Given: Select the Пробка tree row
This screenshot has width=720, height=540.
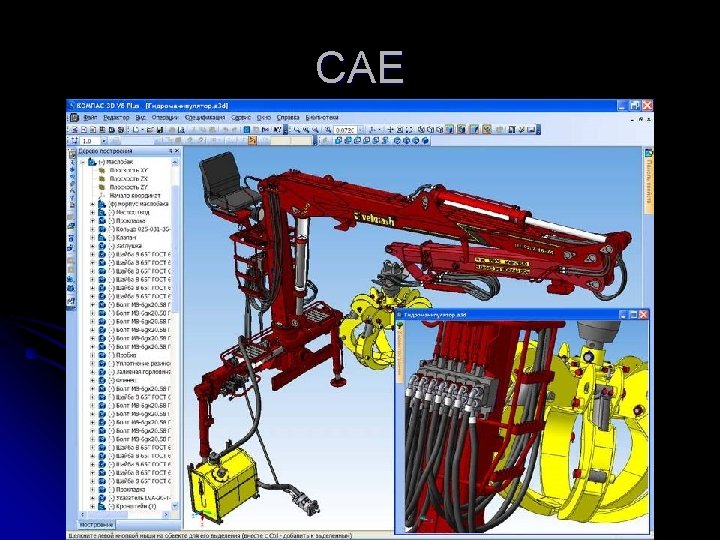Looking at the screenshot, I should [x=122, y=355].
